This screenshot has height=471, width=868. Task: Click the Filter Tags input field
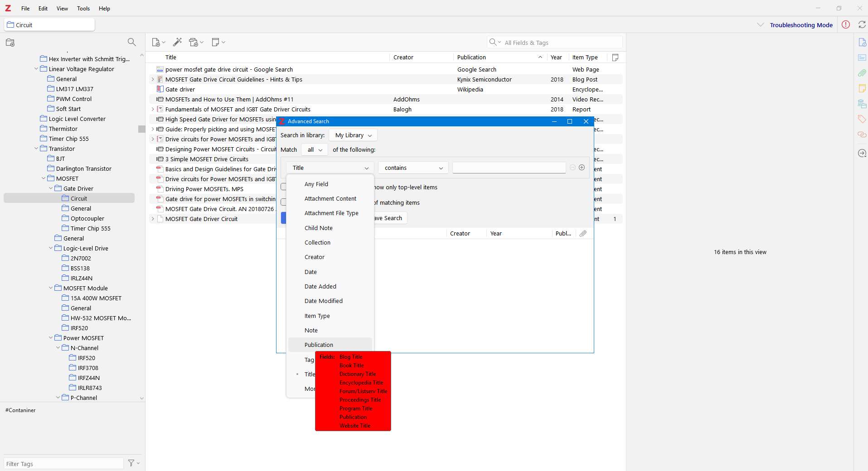(x=63, y=464)
